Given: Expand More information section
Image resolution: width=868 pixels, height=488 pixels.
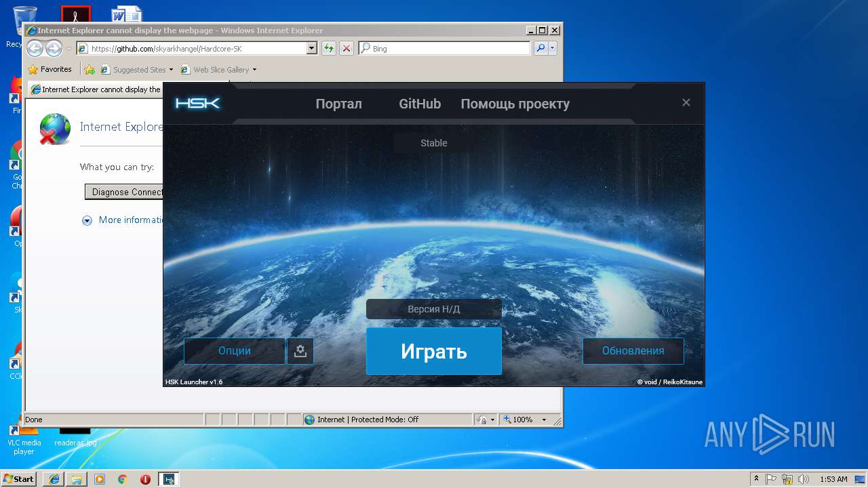Looking at the screenshot, I should [x=123, y=220].
